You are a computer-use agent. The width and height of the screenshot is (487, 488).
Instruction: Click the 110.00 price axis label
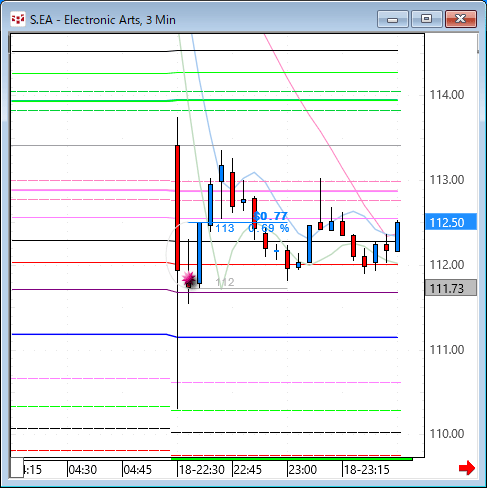click(447, 434)
